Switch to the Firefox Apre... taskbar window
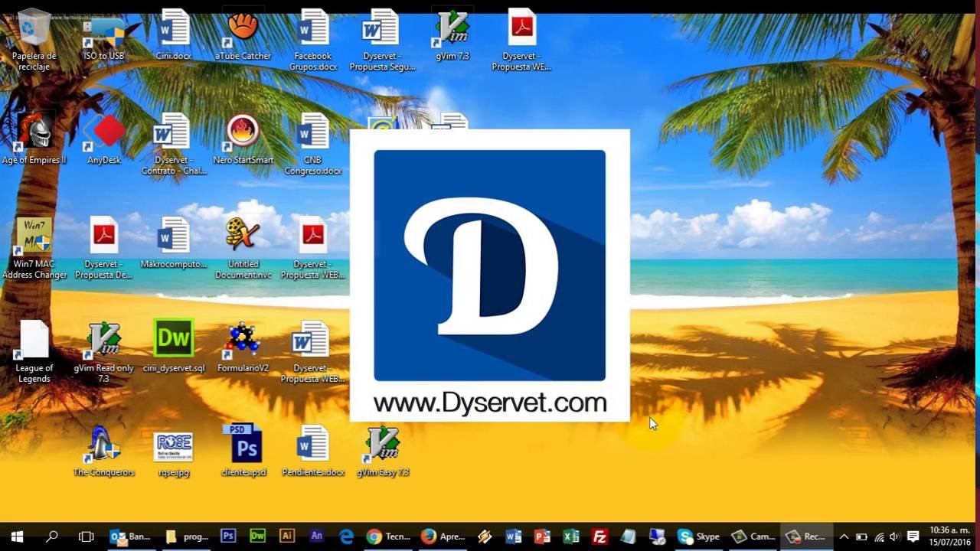 [443, 536]
